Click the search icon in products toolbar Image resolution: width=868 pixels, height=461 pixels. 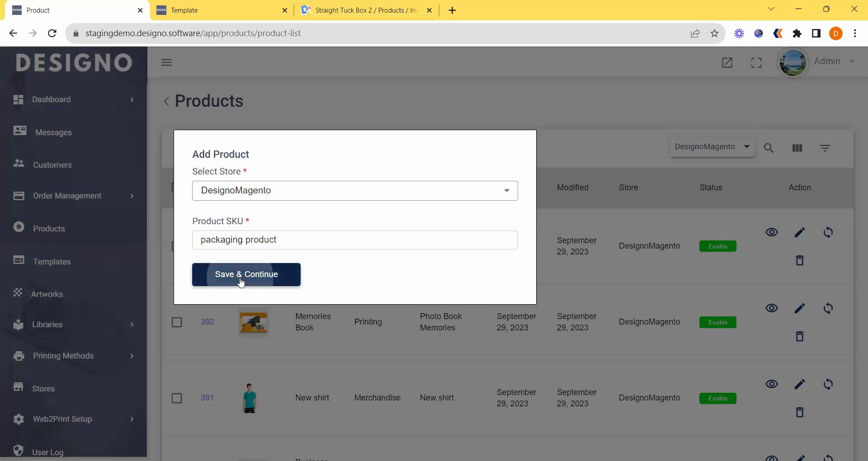(769, 148)
